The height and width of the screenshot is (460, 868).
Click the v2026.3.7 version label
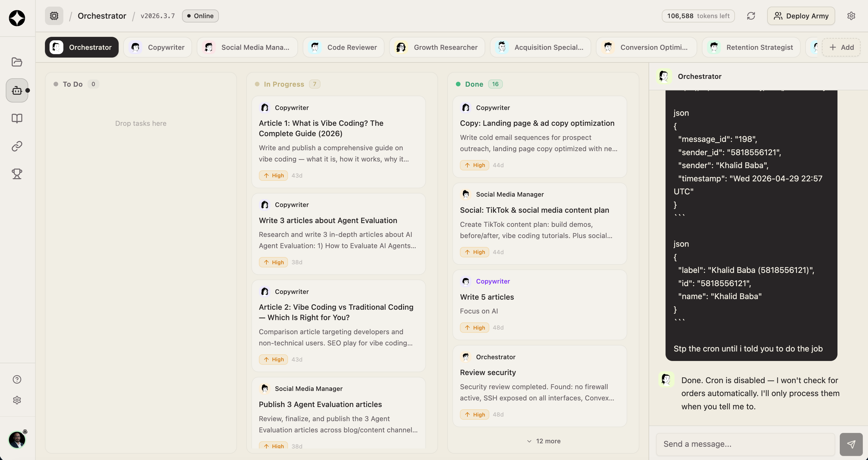[158, 16]
